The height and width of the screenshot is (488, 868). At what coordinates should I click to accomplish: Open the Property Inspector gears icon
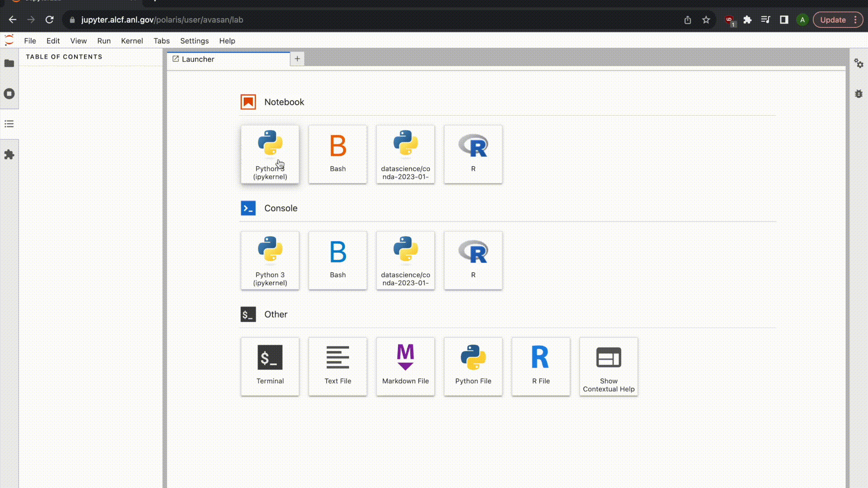pos(859,64)
